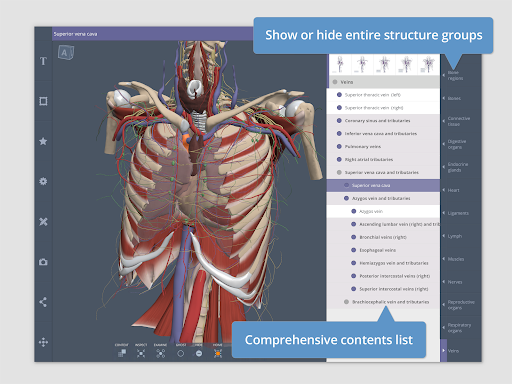This screenshot has height=384, width=512.
Task: Click the Inspect icon in bottom toolbar
Action: click(141, 353)
